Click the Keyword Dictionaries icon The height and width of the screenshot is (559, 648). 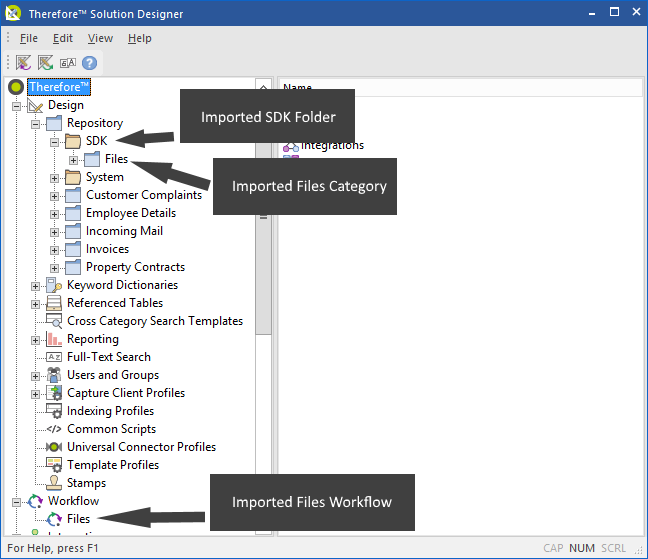[54, 285]
